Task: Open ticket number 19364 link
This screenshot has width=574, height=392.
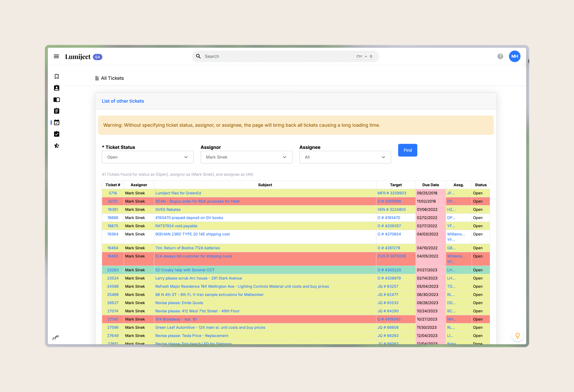Action: point(113,234)
